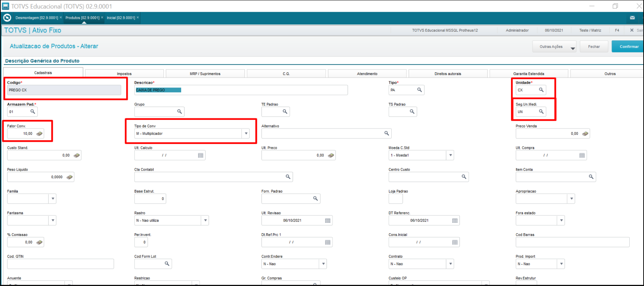Expand the Apropriacao dropdown

coord(571,199)
